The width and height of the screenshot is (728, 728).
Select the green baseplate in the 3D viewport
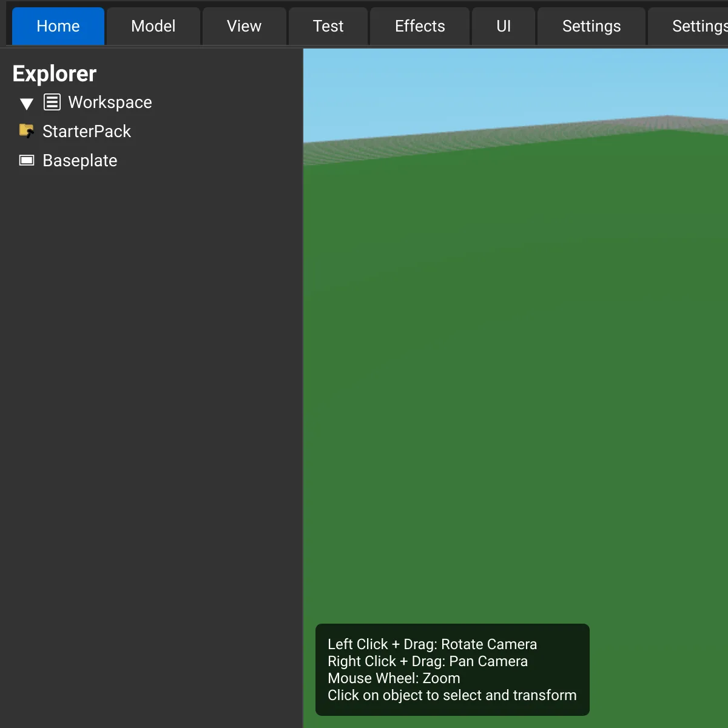coord(516,364)
